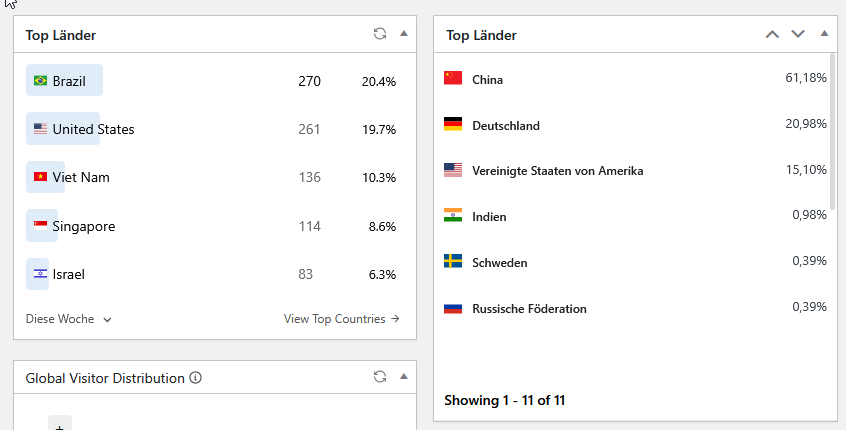Click the Brazil country entry

pos(65,81)
